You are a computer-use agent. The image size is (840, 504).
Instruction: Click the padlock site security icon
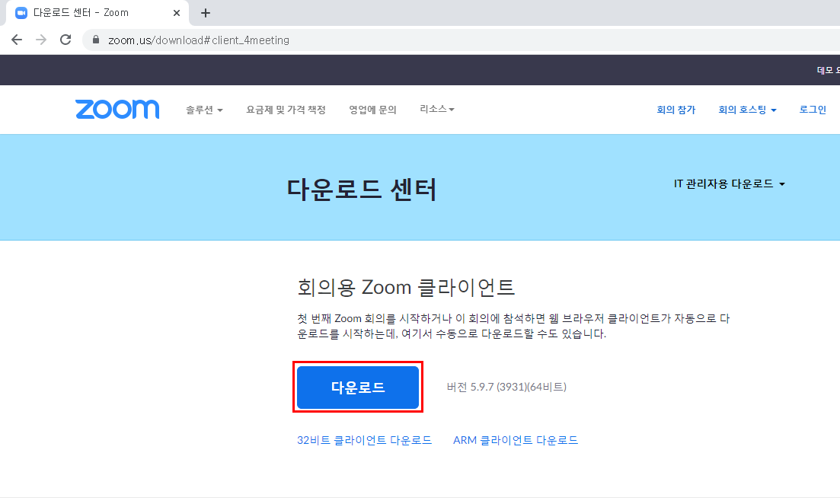(x=96, y=40)
